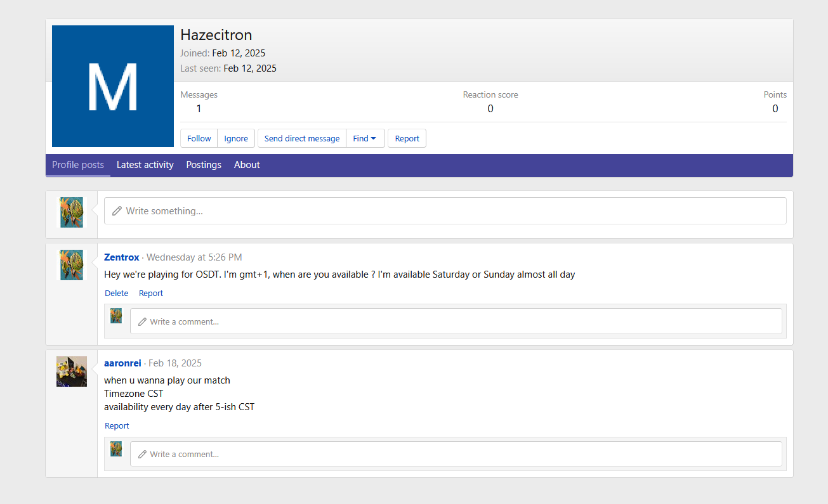Viewport: 828px width, 504px height.
Task: Report the aaronrei profile post
Action: click(117, 426)
